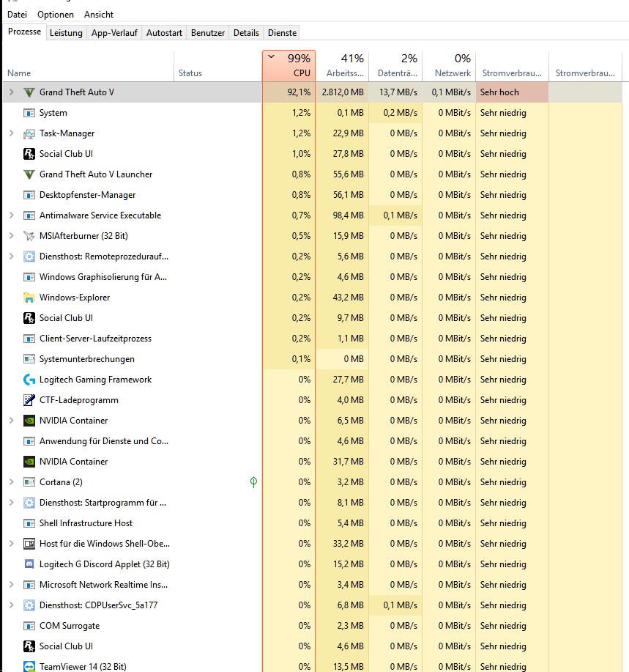Click the Grand Theft Auto V Launcher icon
The width and height of the screenshot is (629, 672).
tap(29, 174)
